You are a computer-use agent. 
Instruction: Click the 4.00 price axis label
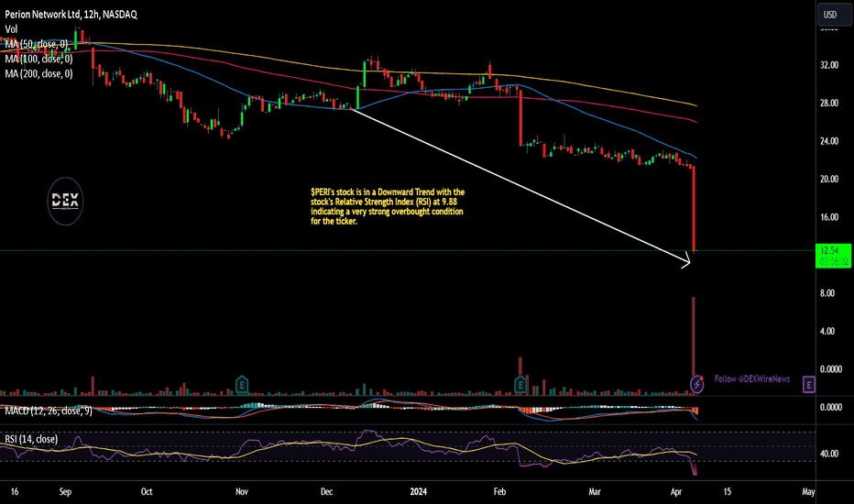click(x=827, y=332)
